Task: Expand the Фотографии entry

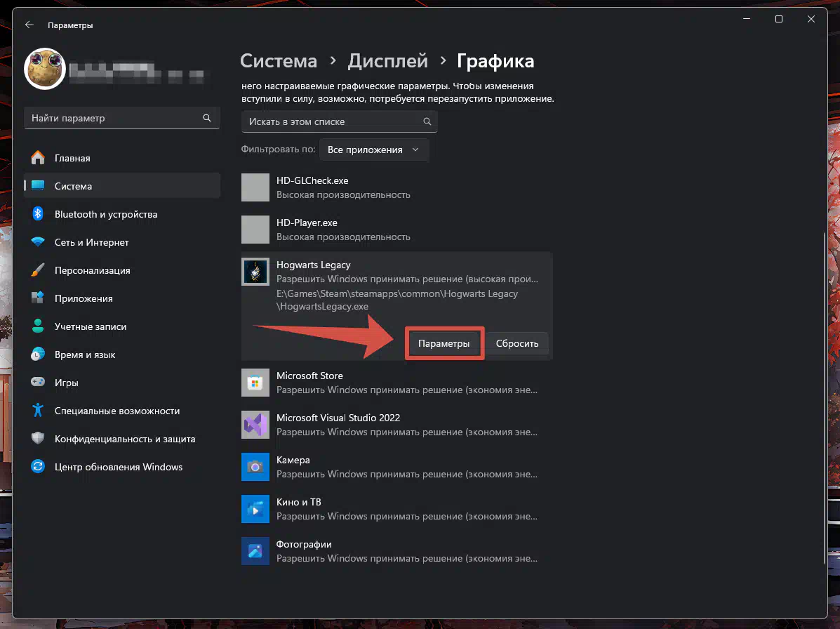Action: coord(396,551)
